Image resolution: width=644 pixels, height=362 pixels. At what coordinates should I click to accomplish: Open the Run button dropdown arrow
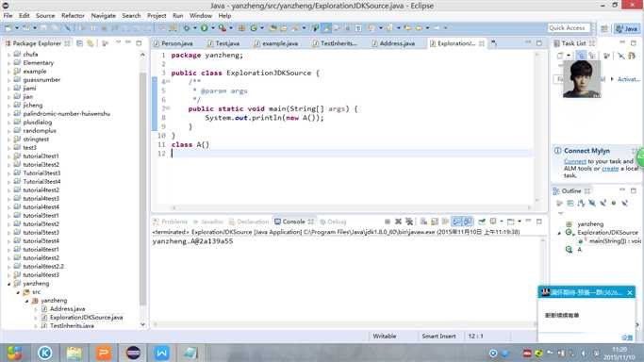[x=212, y=28]
